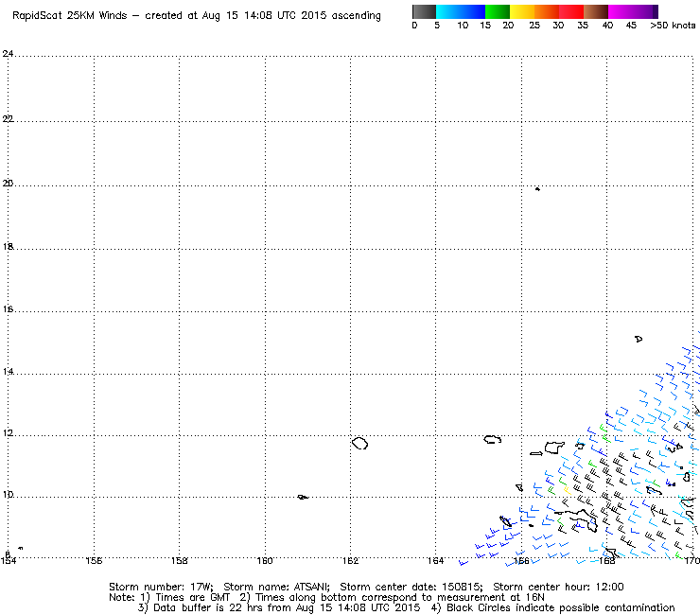Click the longitude label '162'
Viewport: 700px width, 615px height.
pos(350,560)
